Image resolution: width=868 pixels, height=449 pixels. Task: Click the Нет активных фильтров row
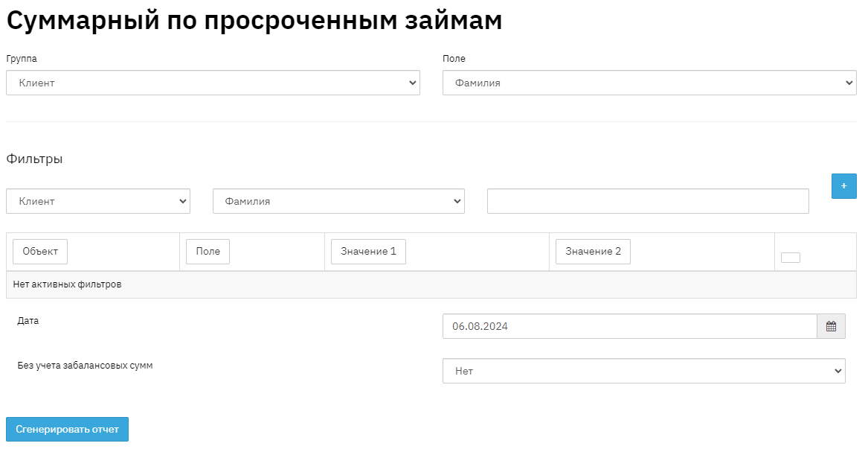click(67, 284)
